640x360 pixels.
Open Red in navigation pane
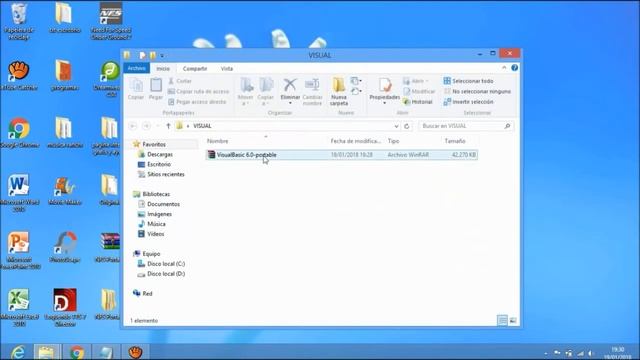click(147, 293)
